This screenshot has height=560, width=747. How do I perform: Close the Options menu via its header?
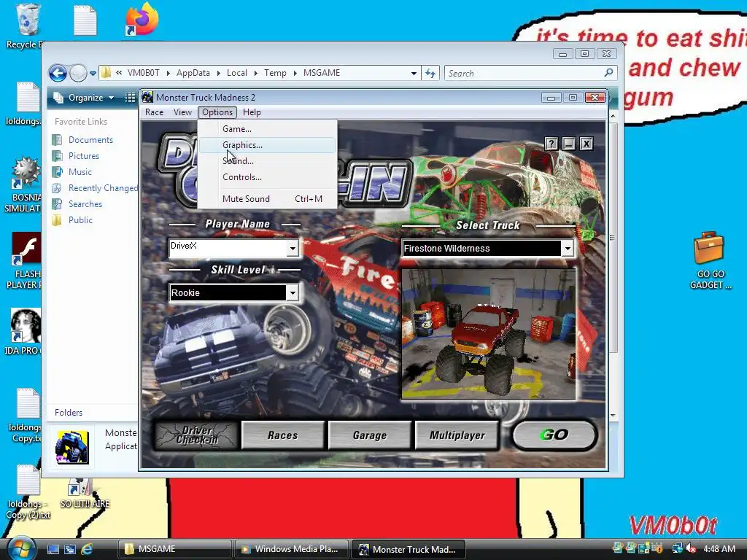217,112
